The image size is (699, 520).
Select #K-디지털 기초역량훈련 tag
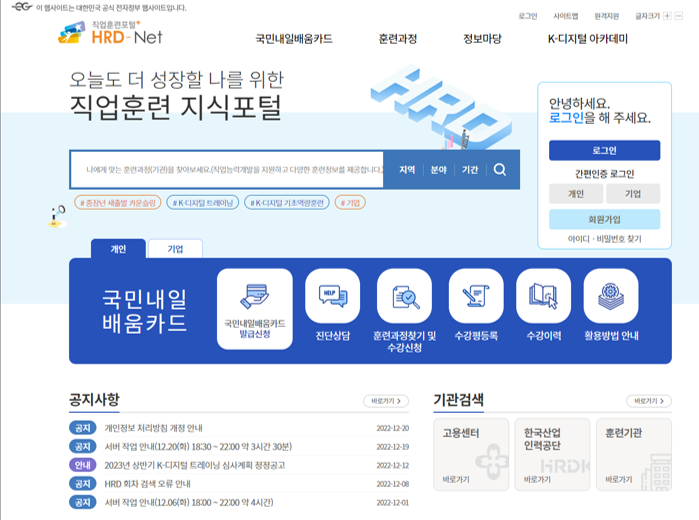click(x=287, y=203)
